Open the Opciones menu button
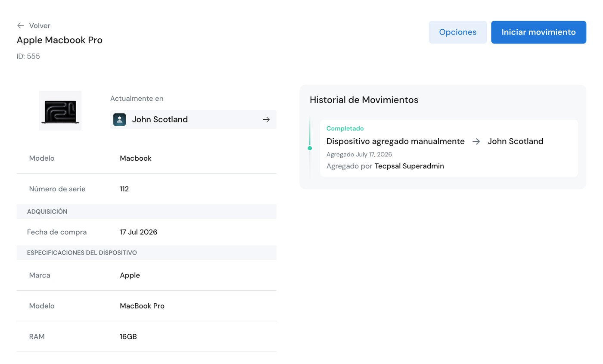This screenshot has width=603, height=364. [458, 32]
